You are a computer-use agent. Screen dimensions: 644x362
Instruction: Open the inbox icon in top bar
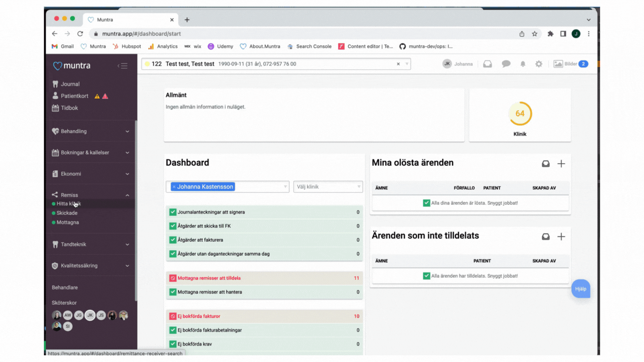click(x=487, y=64)
